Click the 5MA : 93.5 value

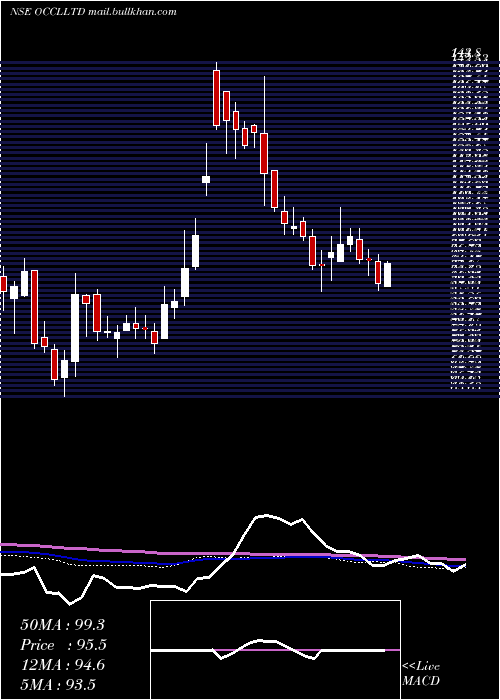(58, 685)
